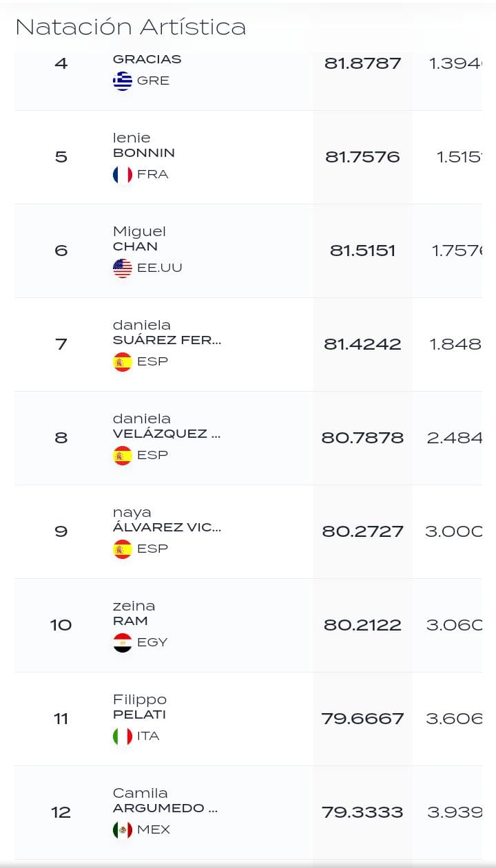496x868 pixels.
Task: Click the Italy flag next to ITA
Action: click(123, 736)
